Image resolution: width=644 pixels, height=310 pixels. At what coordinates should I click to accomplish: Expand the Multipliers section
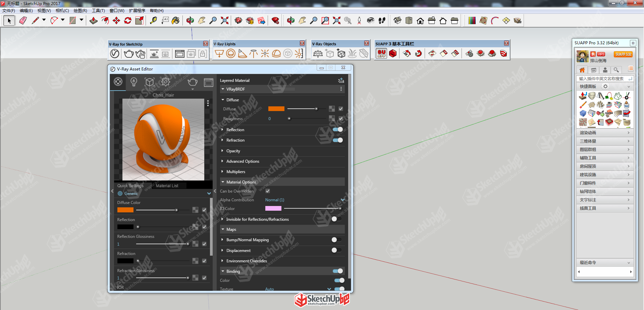coord(222,172)
